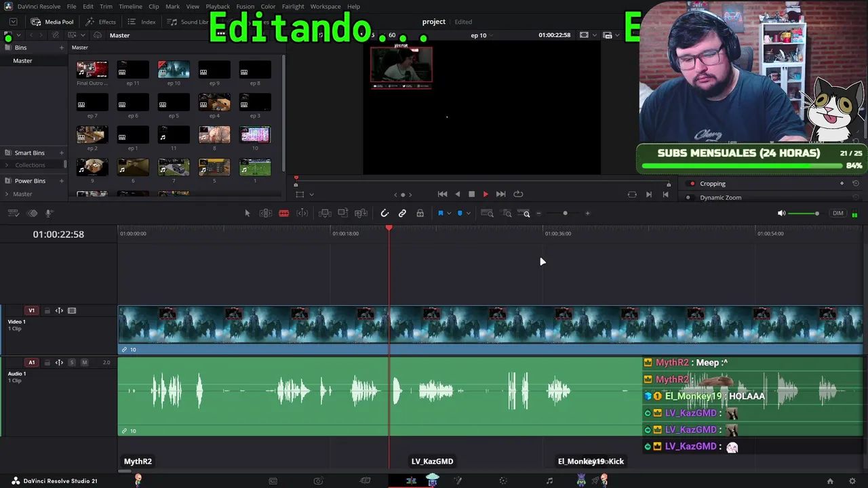Reset the Cropping settings

856,184
